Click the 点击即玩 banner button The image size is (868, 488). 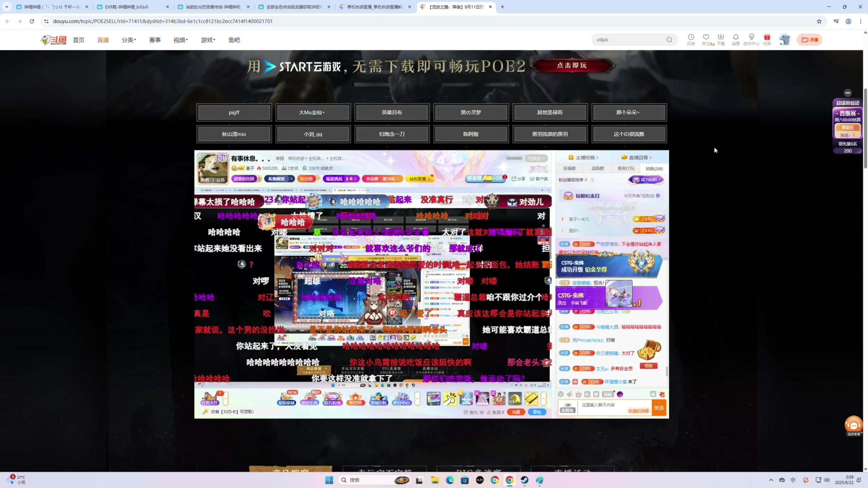[x=572, y=65]
